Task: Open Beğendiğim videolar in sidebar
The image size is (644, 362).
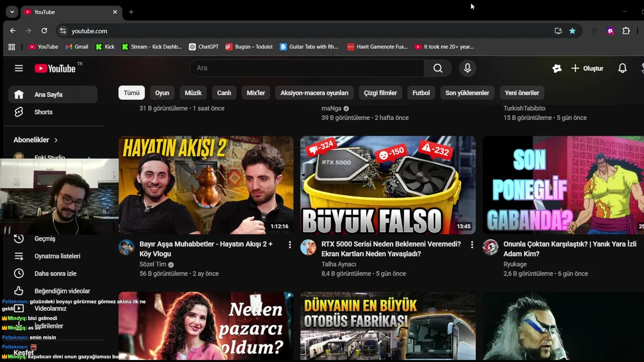Action: tap(53, 291)
